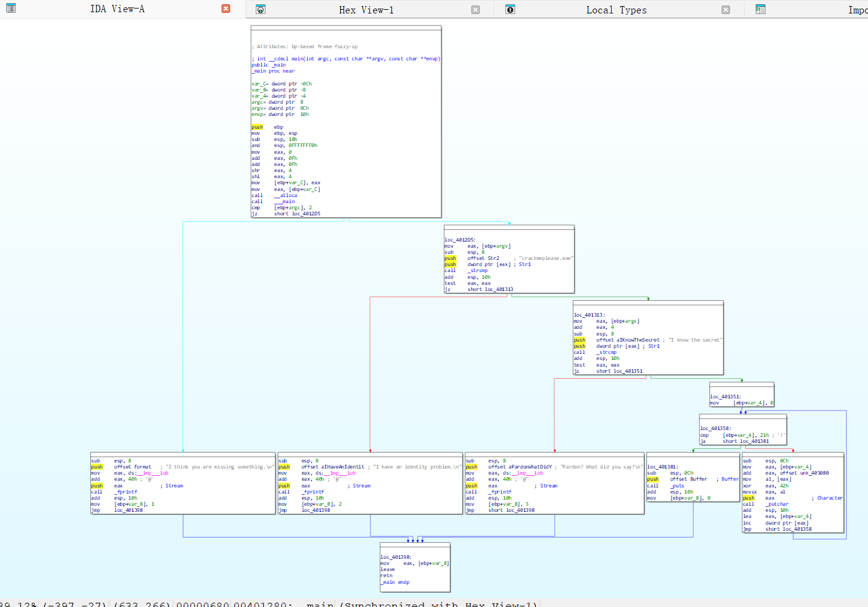Select 'mov [ebp+var_8], 1' instruction
Image resolution: width=868 pixels, height=607 pixels.
(x=123, y=504)
